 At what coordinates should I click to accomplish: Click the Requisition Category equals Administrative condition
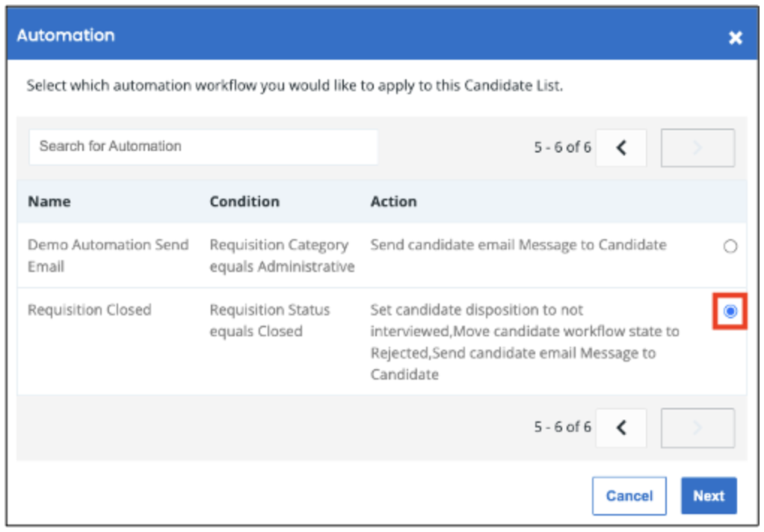[282, 256]
